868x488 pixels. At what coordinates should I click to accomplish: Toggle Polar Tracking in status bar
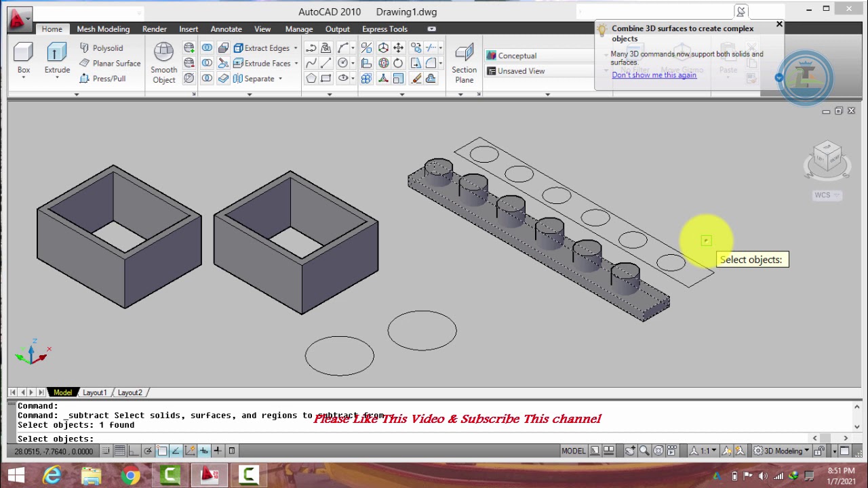pyautogui.click(x=148, y=451)
